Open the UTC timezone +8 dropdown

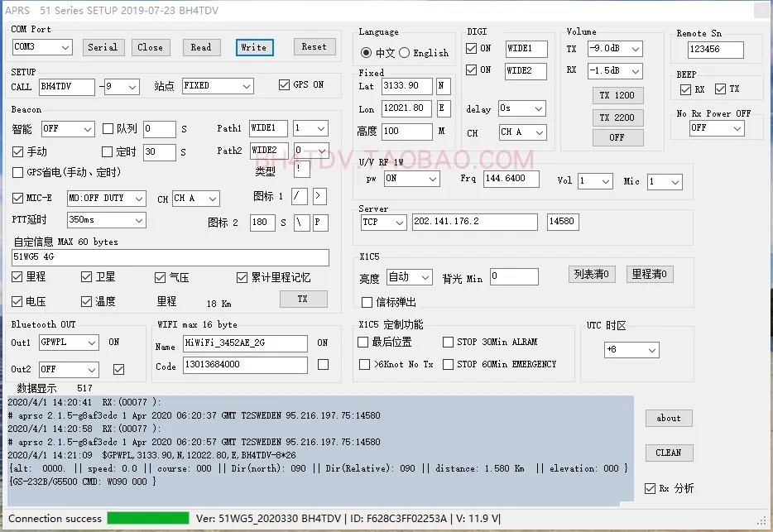(x=631, y=350)
